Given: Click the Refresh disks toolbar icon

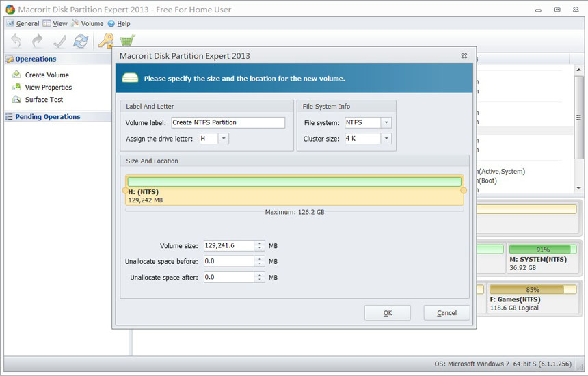Looking at the screenshot, I should coord(81,42).
